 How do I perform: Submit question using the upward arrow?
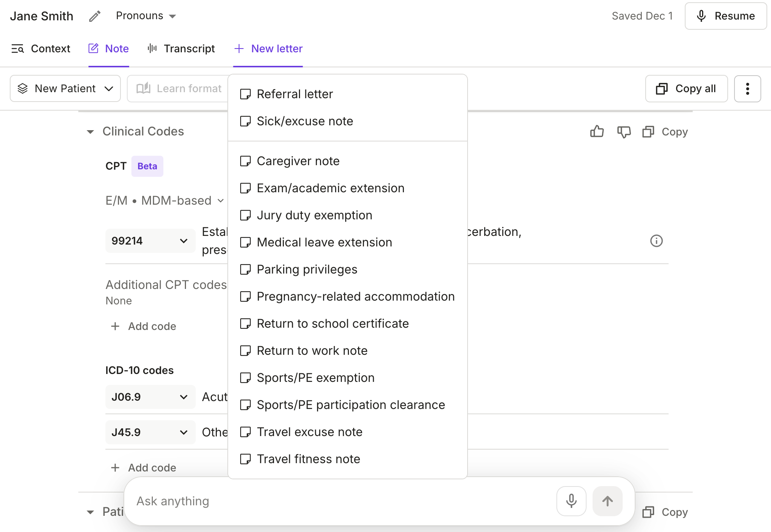tap(607, 501)
